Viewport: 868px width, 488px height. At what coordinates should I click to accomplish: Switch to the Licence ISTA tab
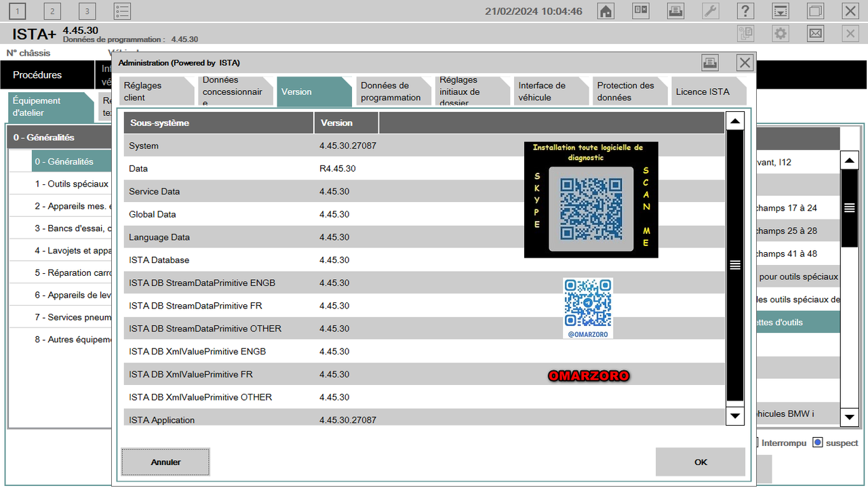708,91
